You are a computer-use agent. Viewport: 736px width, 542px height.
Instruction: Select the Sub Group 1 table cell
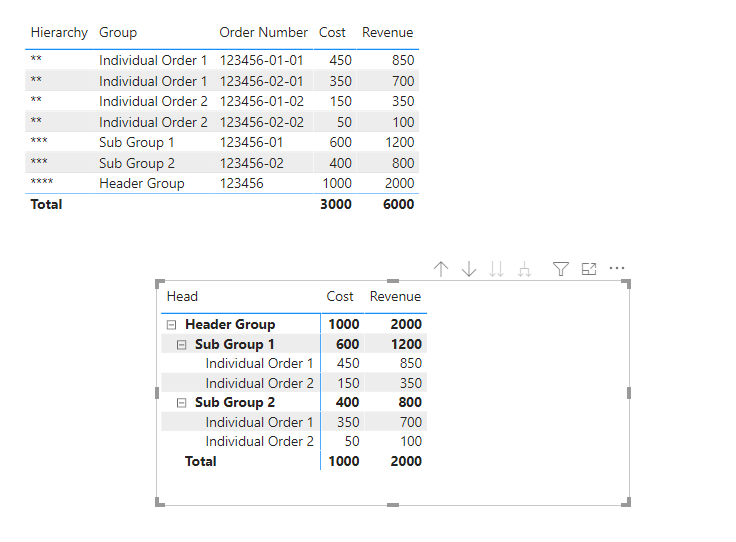coord(137,142)
